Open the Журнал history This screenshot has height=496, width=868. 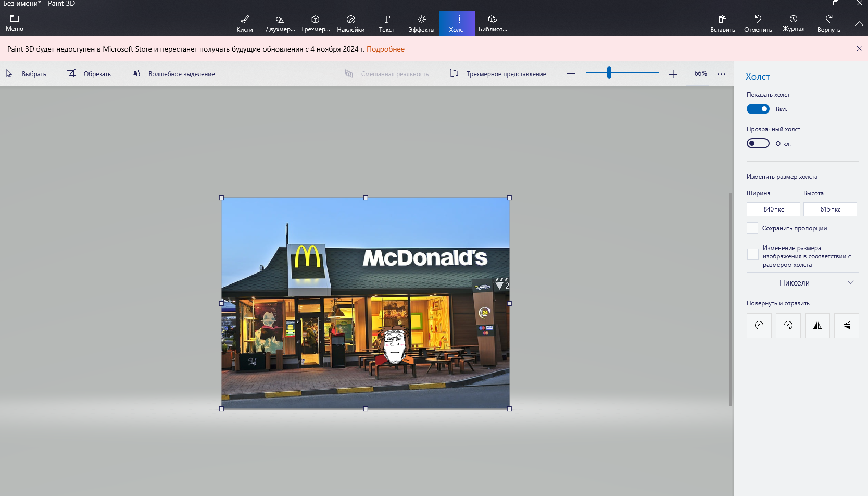click(x=794, y=23)
